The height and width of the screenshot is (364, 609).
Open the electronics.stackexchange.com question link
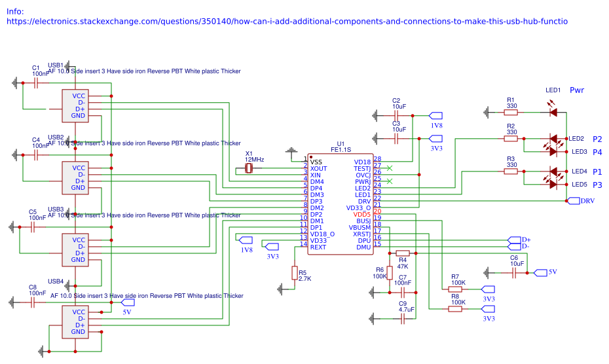287,22
